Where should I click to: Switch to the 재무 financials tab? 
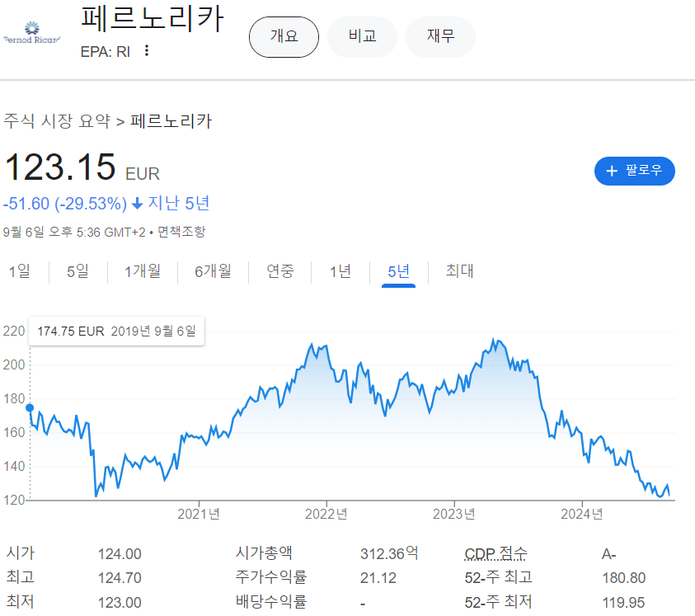tap(440, 37)
